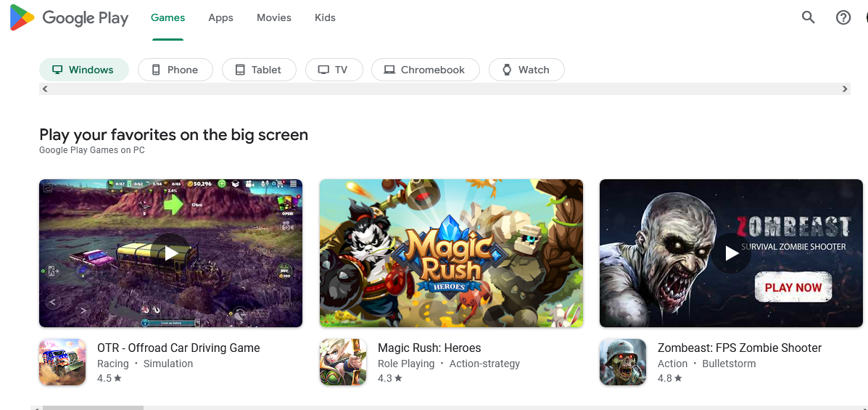The width and height of the screenshot is (868, 410).
Task: Click the 4.5 star rating of OTR
Action: (x=109, y=378)
